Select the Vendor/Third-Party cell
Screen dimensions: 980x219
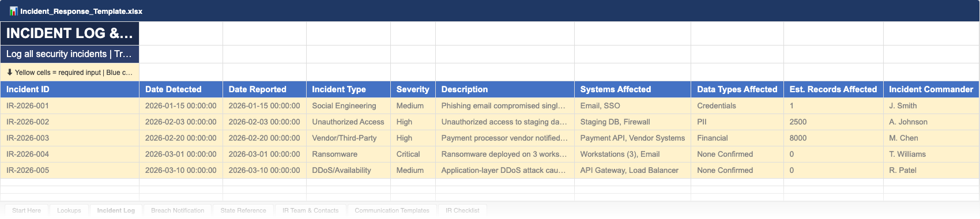coord(348,138)
